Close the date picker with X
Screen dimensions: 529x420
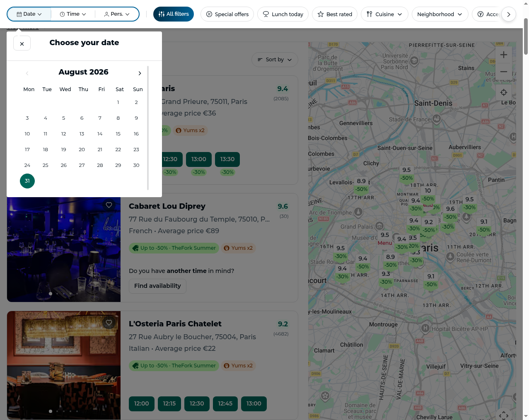22,43
